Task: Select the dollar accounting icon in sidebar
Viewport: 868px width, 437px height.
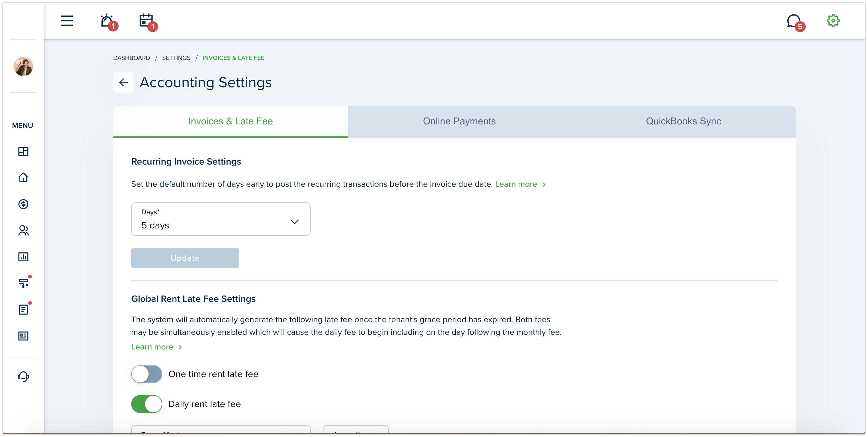Action: pos(23,204)
